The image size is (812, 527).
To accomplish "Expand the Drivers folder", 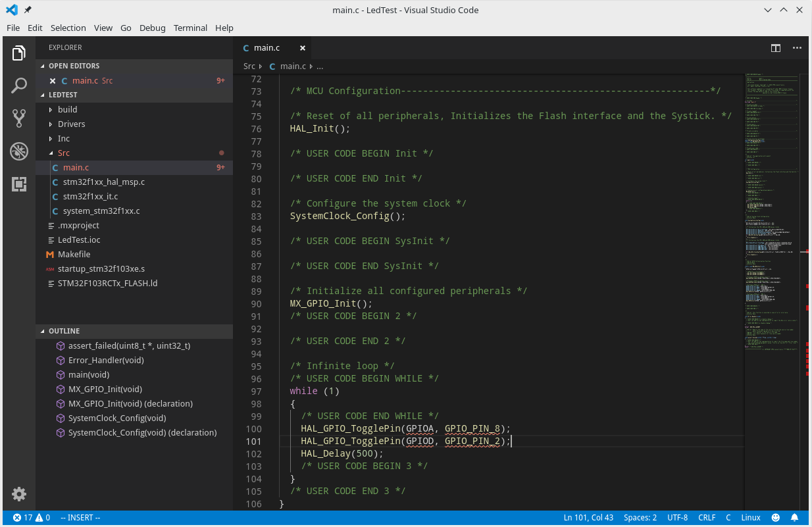I will [71, 124].
